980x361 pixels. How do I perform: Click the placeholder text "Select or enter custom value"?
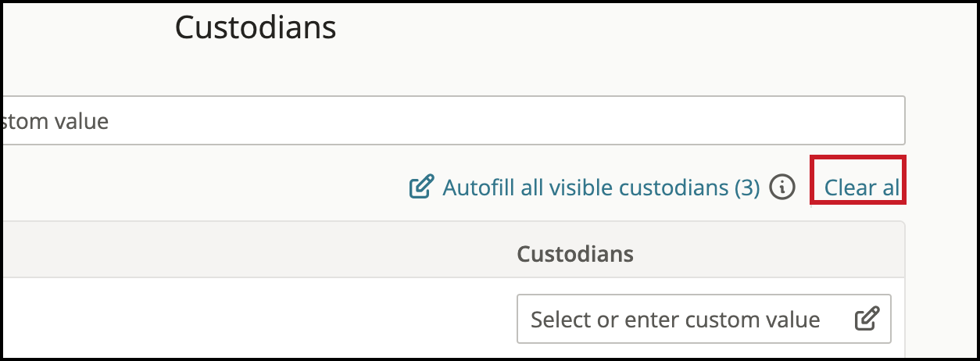pos(675,320)
